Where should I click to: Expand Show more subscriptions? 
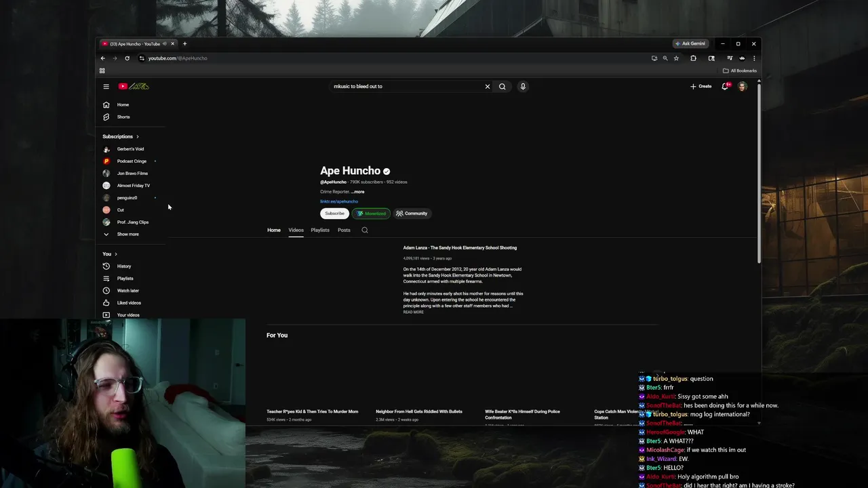click(x=127, y=235)
